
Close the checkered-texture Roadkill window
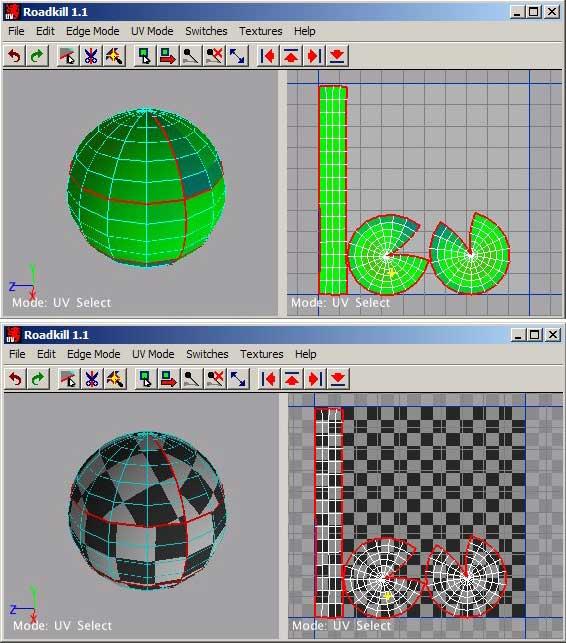[553, 335]
